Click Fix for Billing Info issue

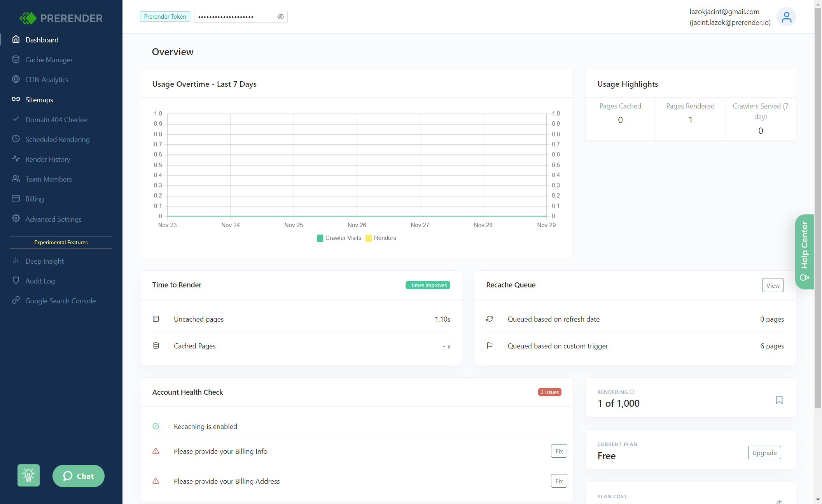(x=559, y=451)
